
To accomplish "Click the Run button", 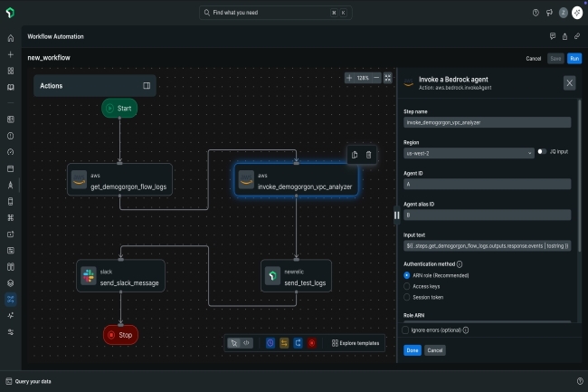I will (x=574, y=58).
